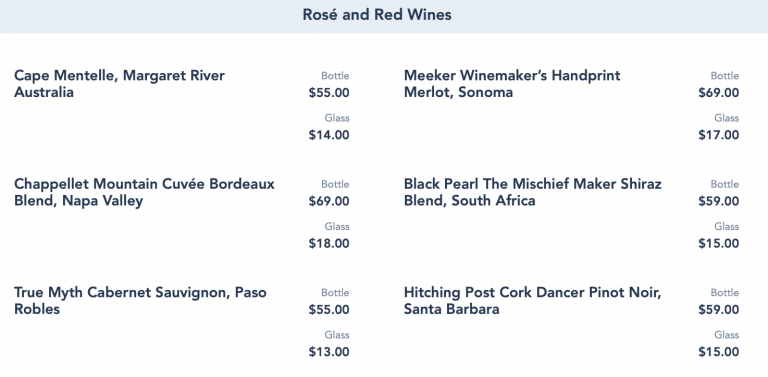This screenshot has width=768, height=377.
Task: Click True Myth $55.00 bottle price
Action: coord(329,310)
